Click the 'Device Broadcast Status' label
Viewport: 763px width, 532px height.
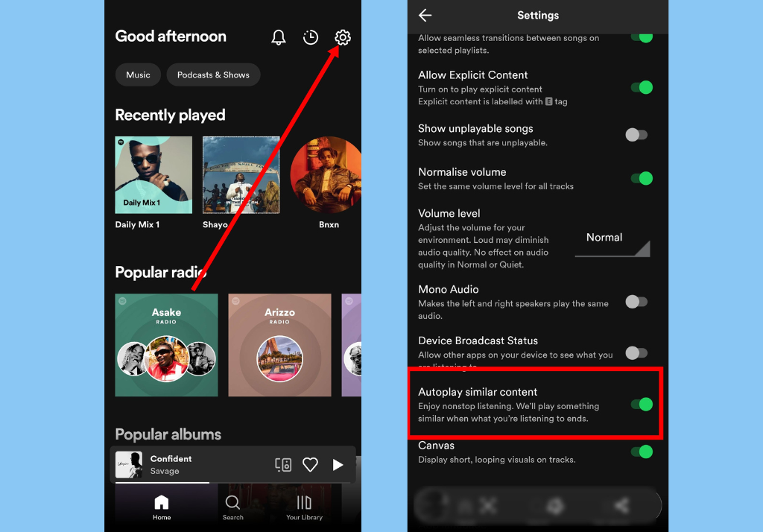(x=478, y=341)
